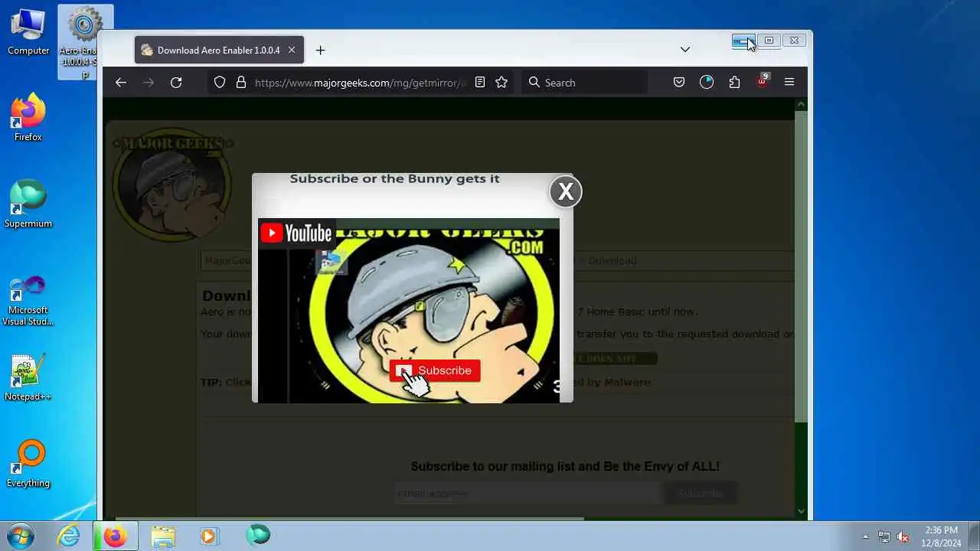Select the Notepad++ desktop shortcut

[x=28, y=378]
